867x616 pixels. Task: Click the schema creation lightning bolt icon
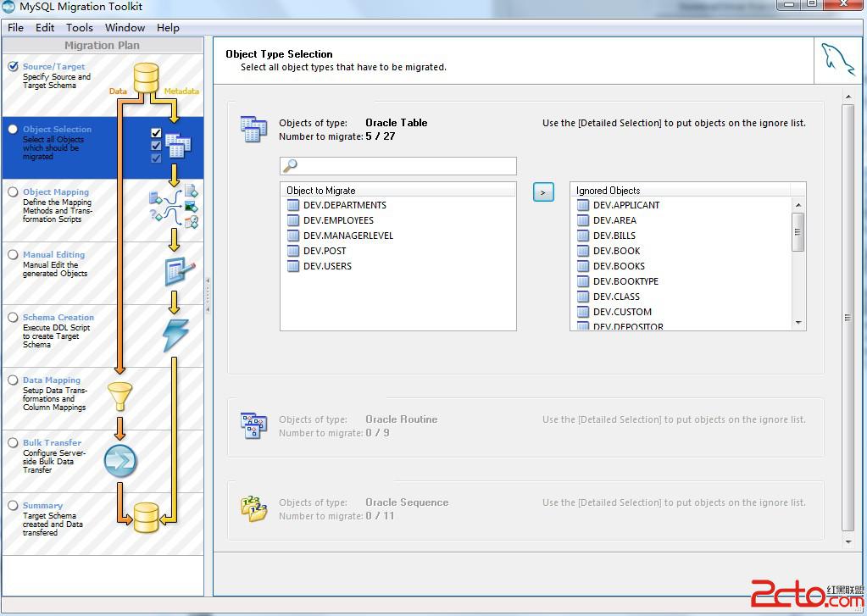(175, 335)
